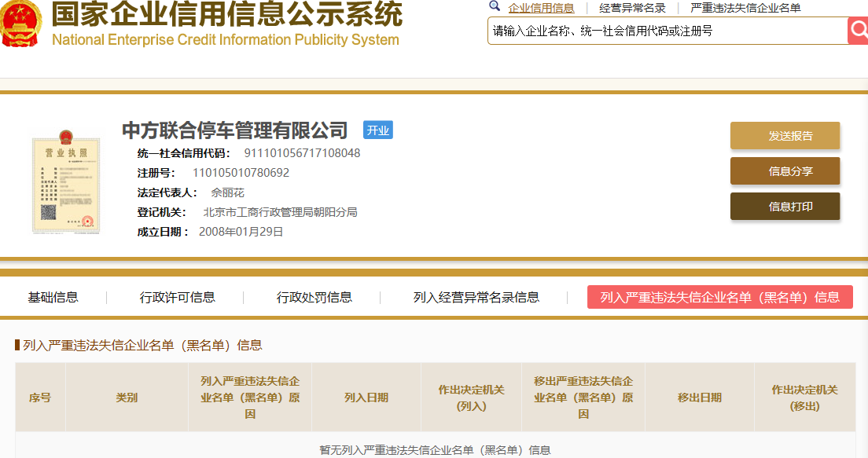The image size is (868, 458).
Task: Select the 企业信用信息 search category
Action: (x=541, y=8)
